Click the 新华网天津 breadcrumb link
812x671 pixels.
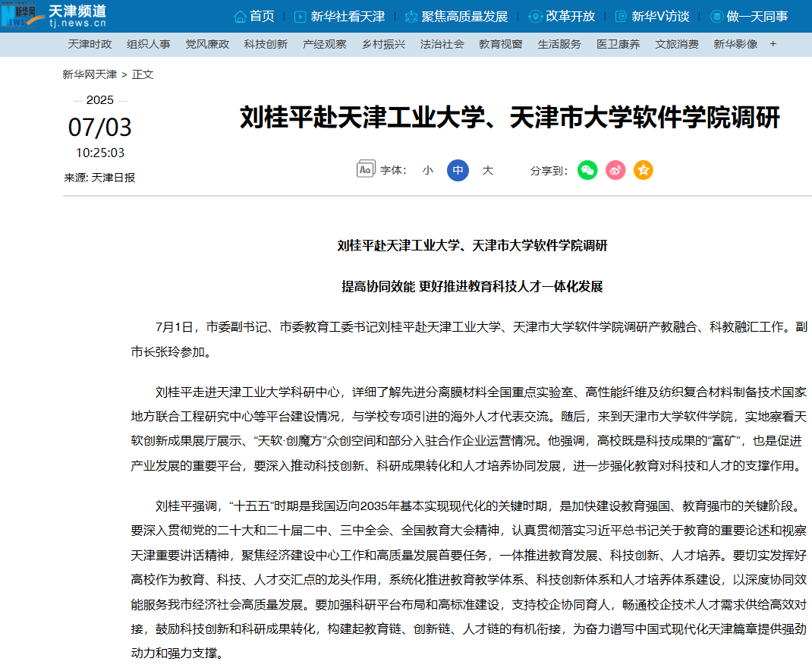(90, 74)
